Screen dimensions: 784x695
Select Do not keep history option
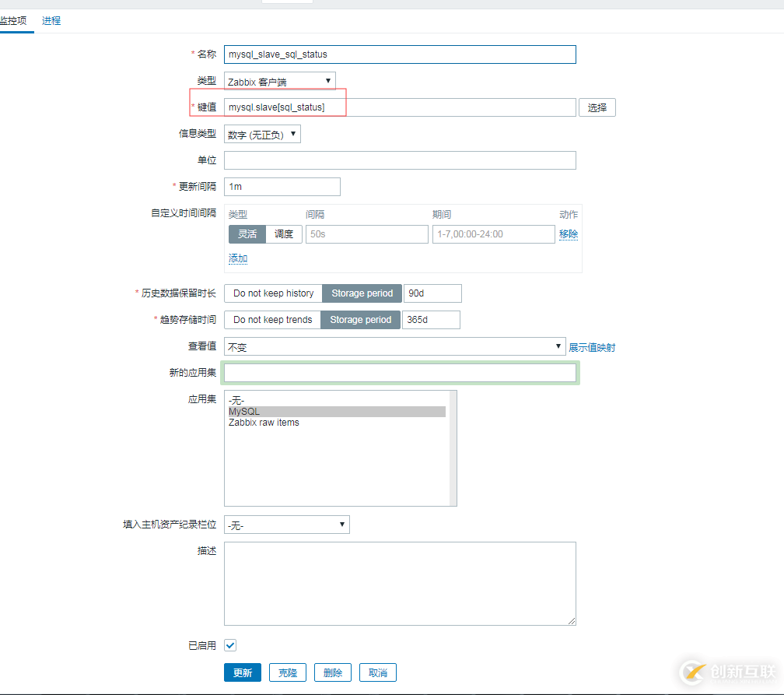(272, 293)
